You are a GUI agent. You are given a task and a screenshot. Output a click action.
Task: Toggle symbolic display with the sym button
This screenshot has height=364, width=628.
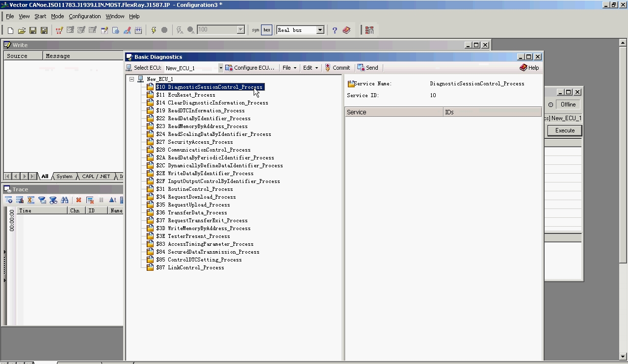(255, 30)
